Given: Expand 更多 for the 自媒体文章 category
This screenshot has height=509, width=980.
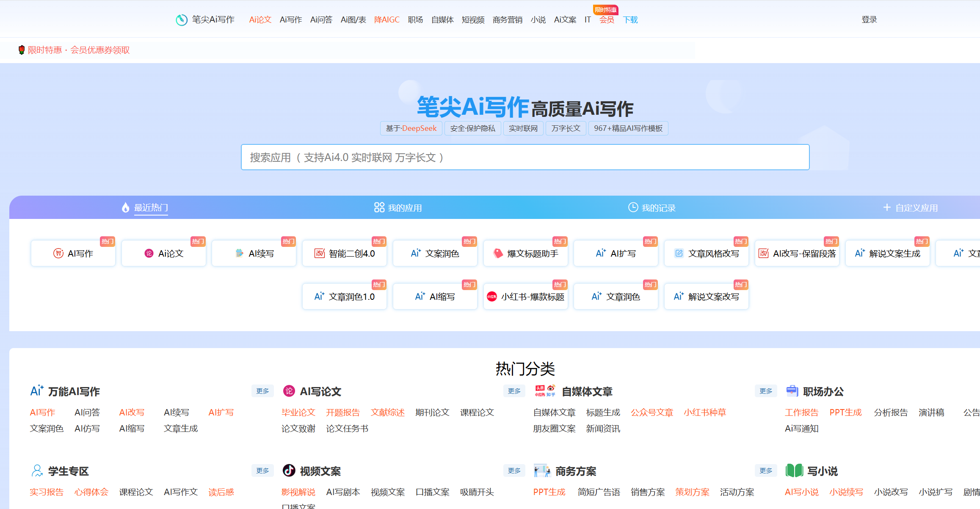Looking at the screenshot, I should point(765,391).
